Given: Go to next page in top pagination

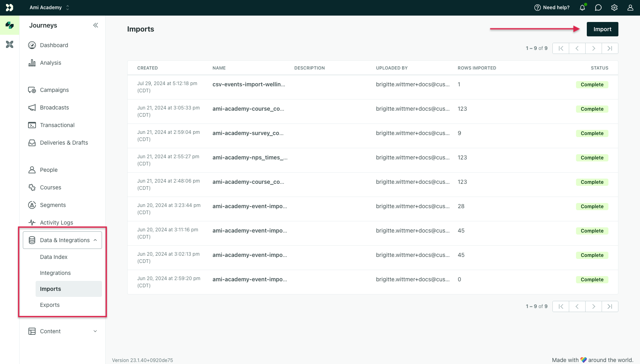Looking at the screenshot, I should 594,48.
